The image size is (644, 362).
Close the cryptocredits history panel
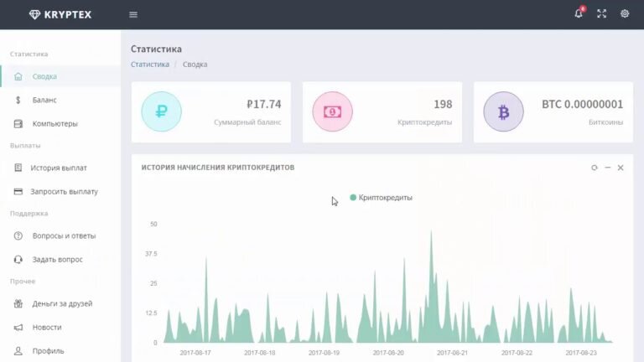coord(621,168)
